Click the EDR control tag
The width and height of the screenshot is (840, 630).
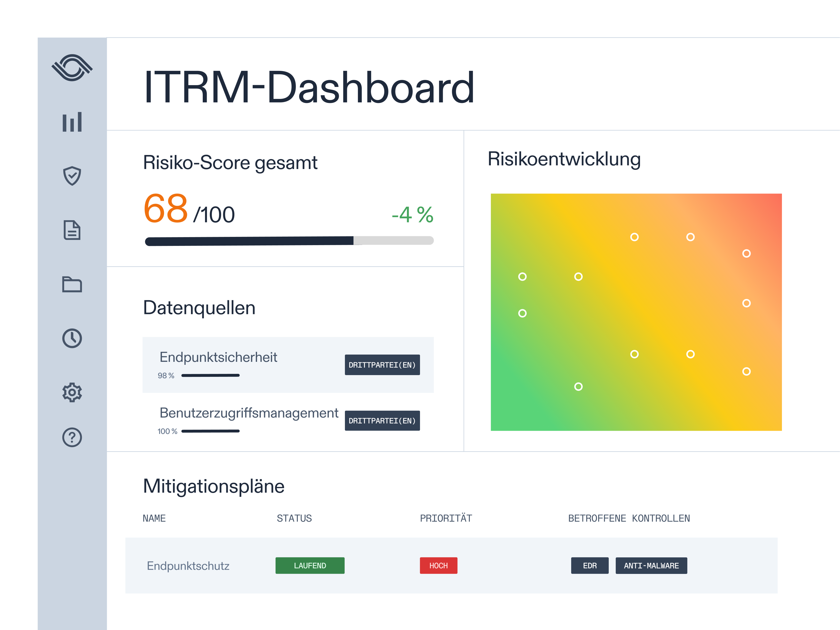[590, 565]
